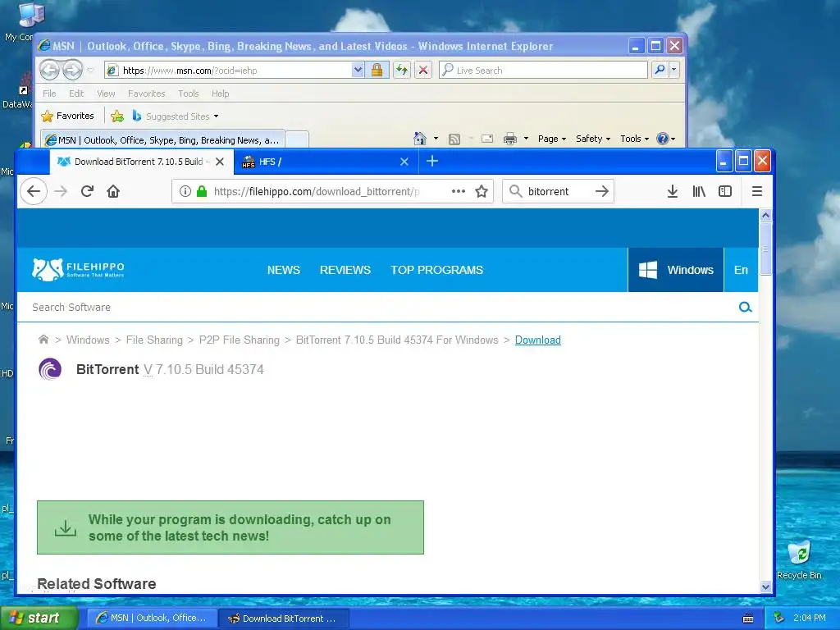Expand Suggested Sites dropdown in IE

click(x=216, y=116)
